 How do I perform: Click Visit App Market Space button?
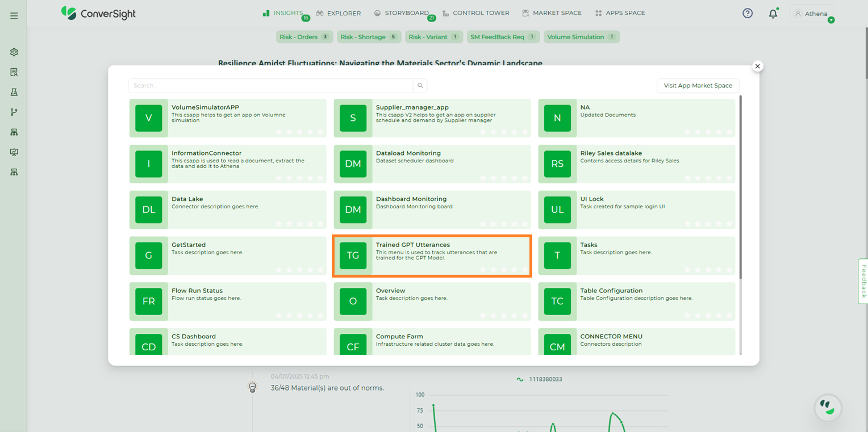tap(698, 86)
